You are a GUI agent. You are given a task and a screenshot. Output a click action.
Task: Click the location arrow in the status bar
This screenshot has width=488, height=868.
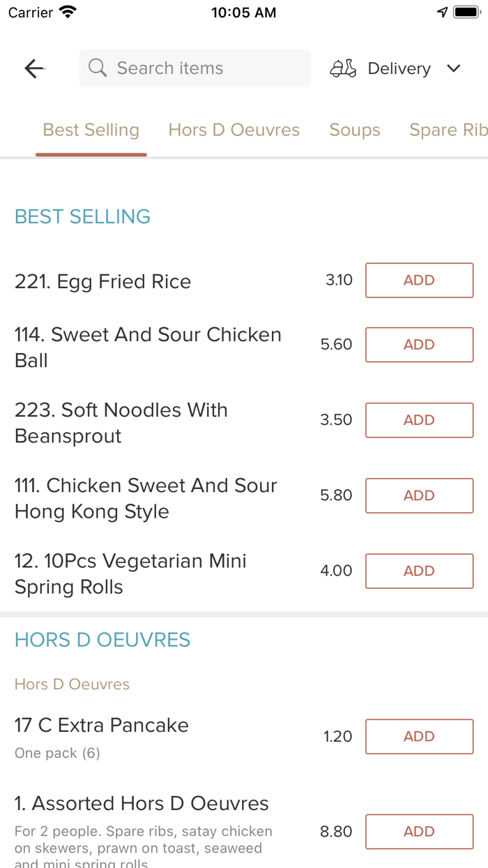(x=442, y=11)
